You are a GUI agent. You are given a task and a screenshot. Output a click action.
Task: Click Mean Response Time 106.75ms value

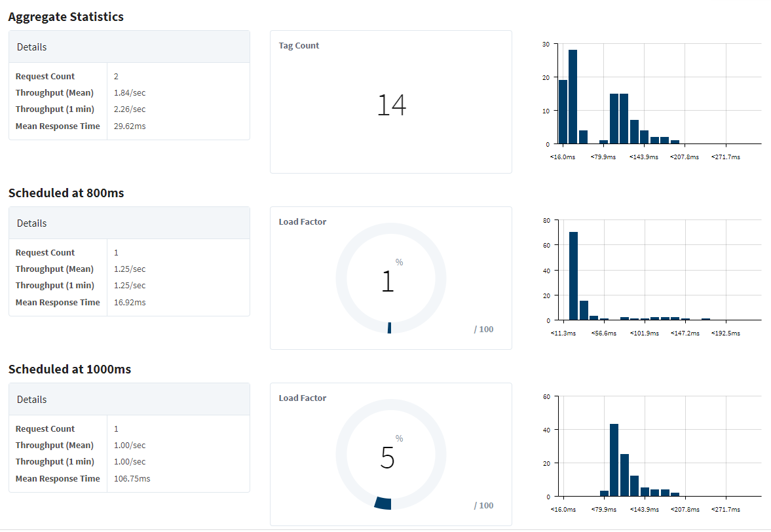click(132, 479)
